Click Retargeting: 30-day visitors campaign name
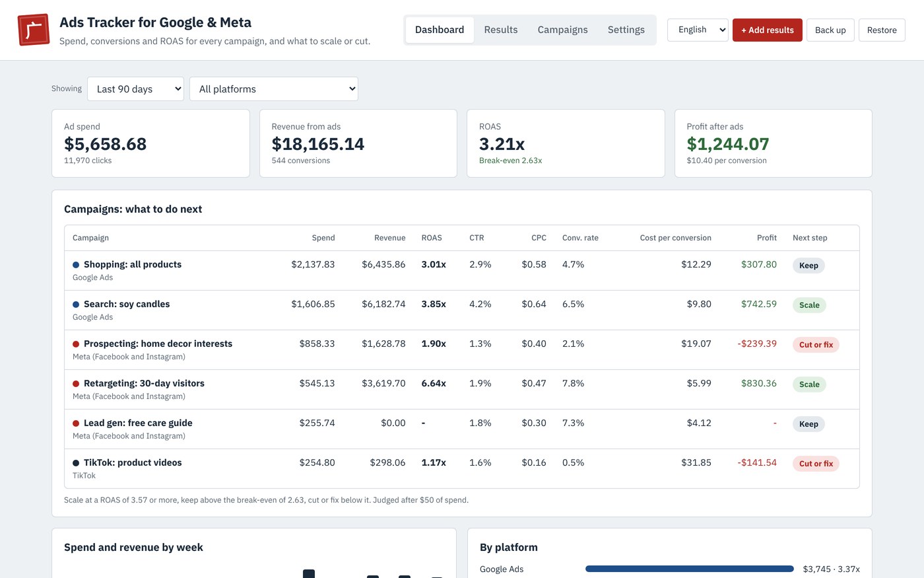 (144, 383)
